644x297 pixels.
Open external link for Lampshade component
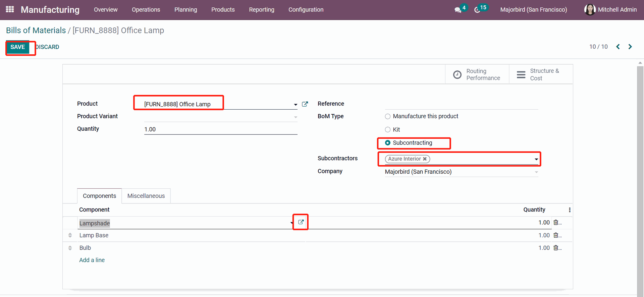coord(301,222)
